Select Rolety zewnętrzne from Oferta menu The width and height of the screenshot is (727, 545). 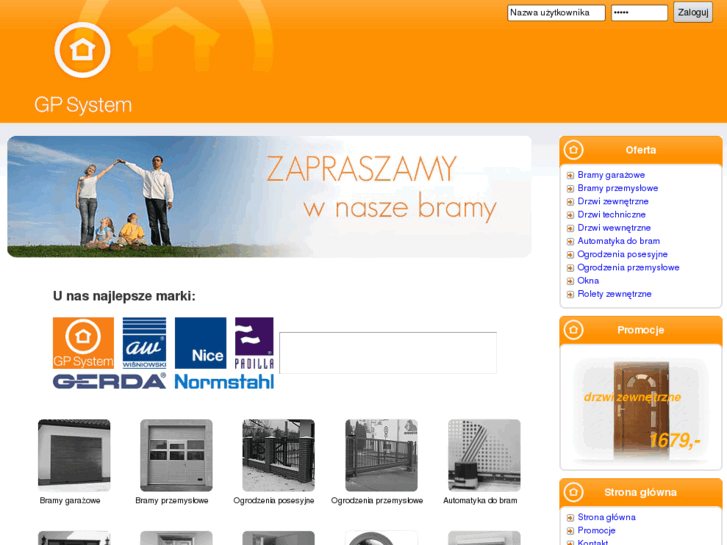(x=614, y=294)
